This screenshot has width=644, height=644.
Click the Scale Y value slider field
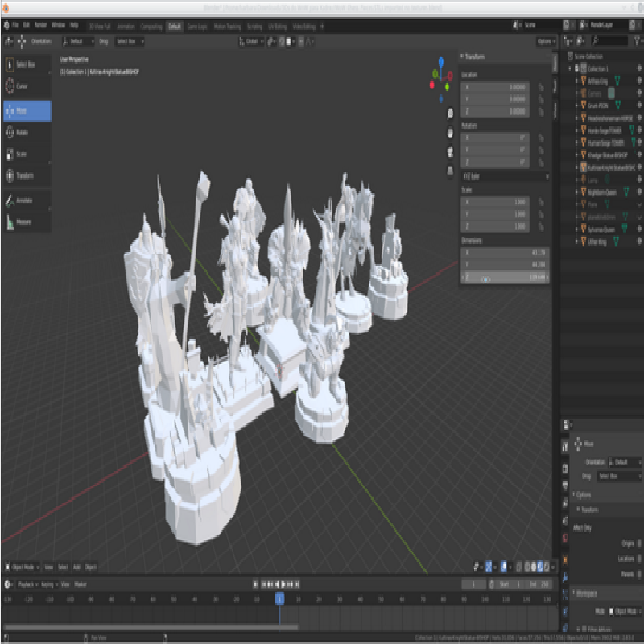pos(494,214)
